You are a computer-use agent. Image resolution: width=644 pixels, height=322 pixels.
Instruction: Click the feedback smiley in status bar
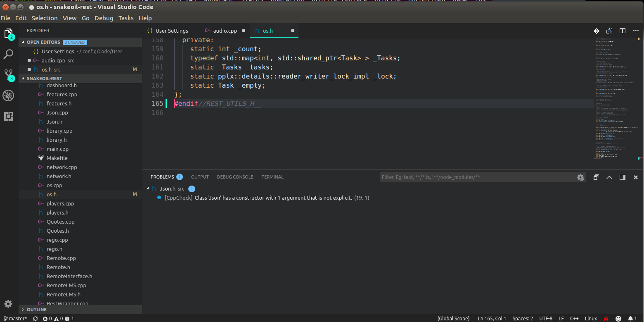618,319
